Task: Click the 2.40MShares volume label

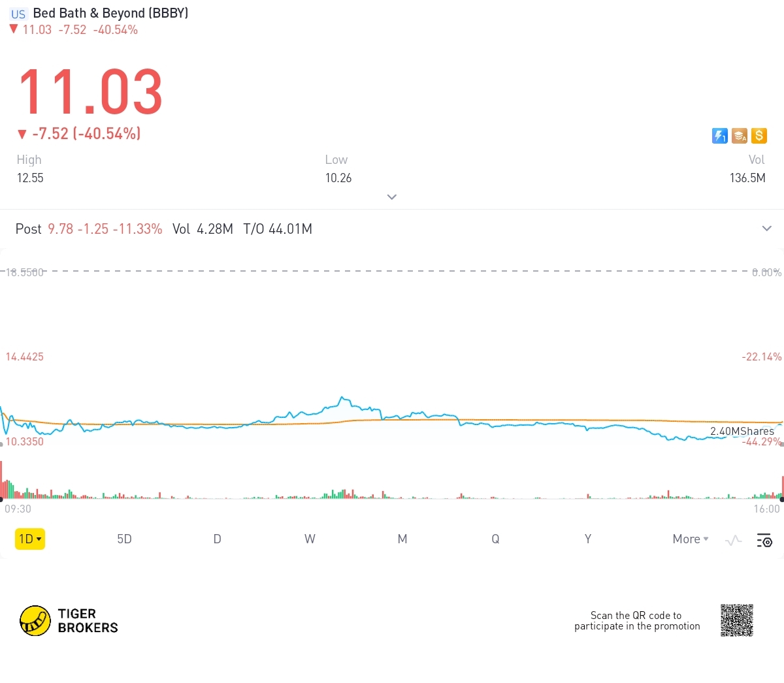Action: tap(742, 431)
